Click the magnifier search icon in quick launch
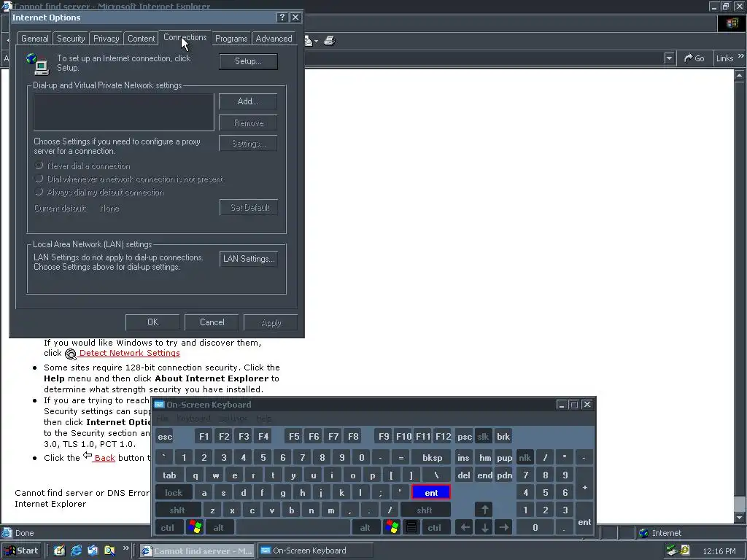 pyautogui.click(x=109, y=551)
